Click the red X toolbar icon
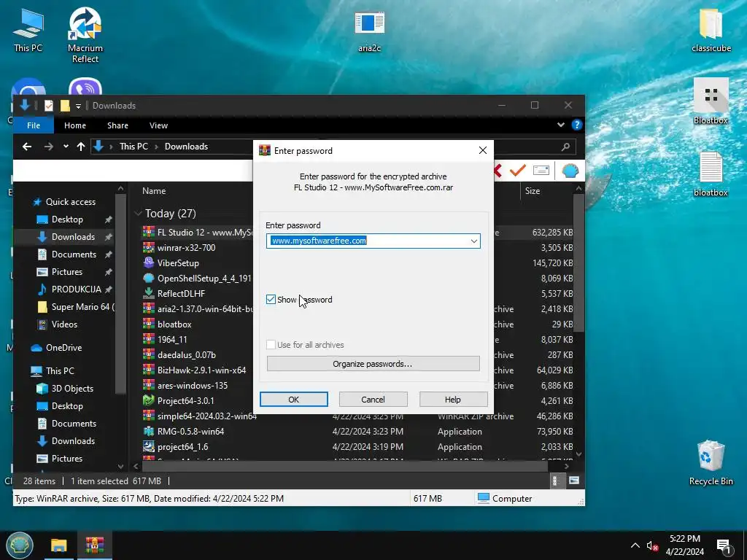 click(x=498, y=171)
